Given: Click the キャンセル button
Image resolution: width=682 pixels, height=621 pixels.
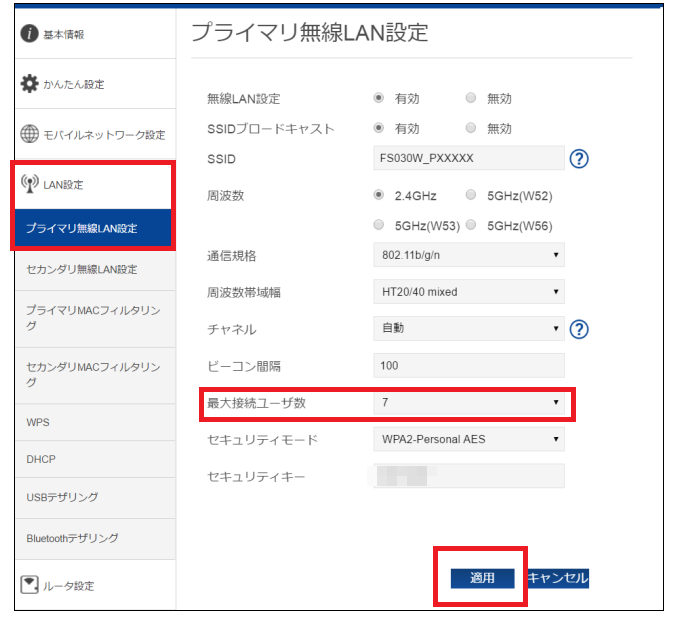Looking at the screenshot, I should 557,578.
